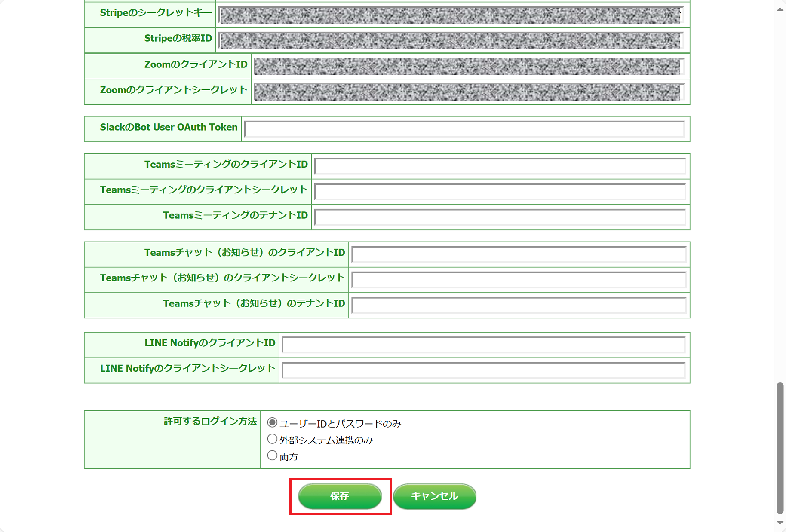
Task: Click TeamsミーティングのテナントID input
Action: [x=500, y=217]
